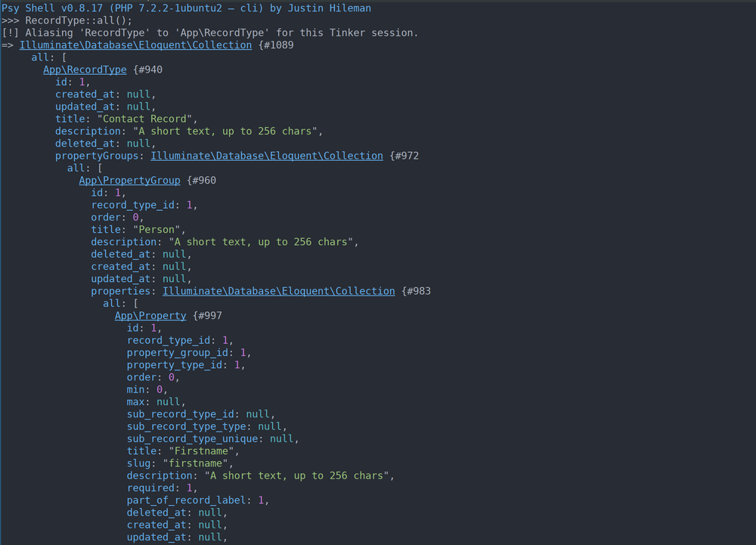Click the sub_record_type_unique: null line
756x545 pixels.
click(212, 438)
